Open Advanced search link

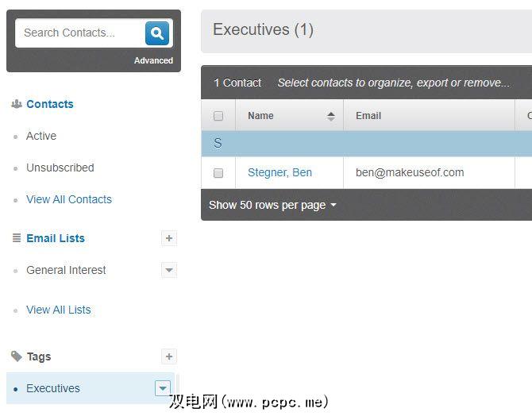pyautogui.click(x=153, y=60)
